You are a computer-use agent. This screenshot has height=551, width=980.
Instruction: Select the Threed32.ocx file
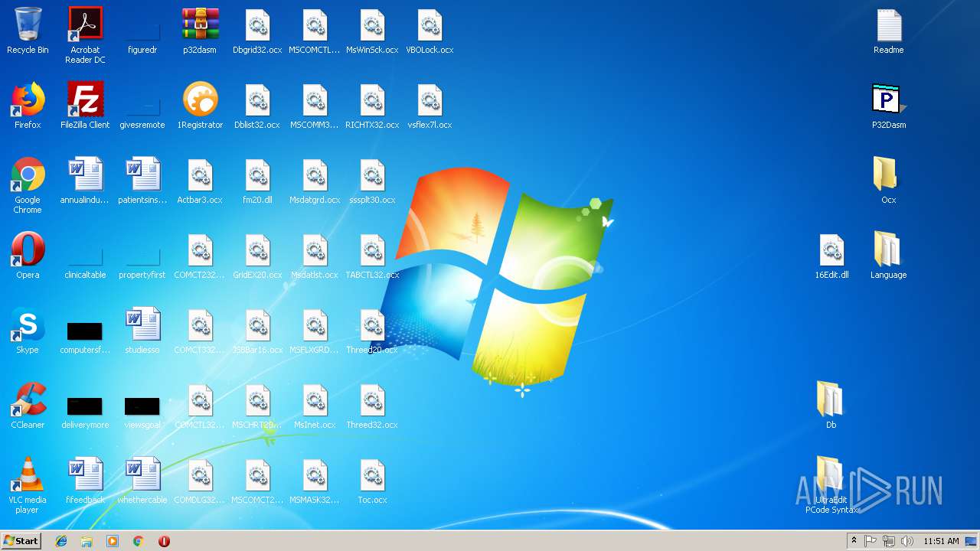[372, 400]
